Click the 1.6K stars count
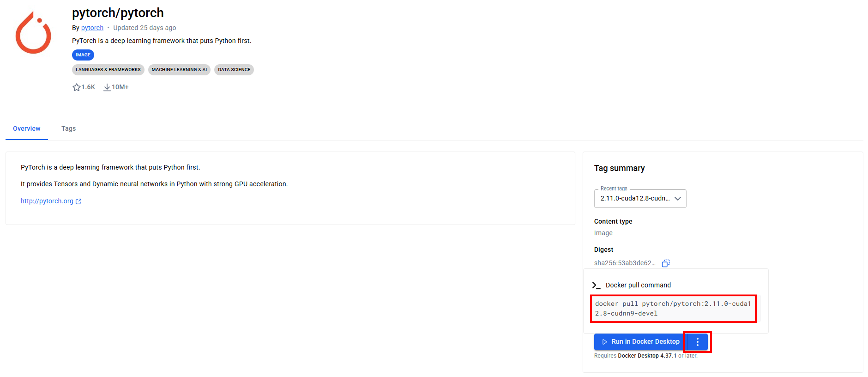The width and height of the screenshot is (868, 377). 88,87
